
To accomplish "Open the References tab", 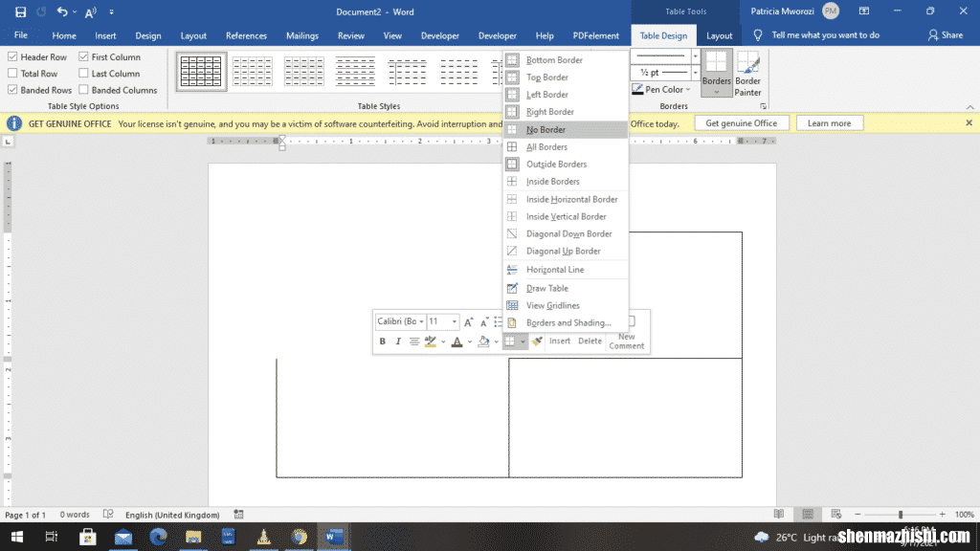I will tap(246, 35).
